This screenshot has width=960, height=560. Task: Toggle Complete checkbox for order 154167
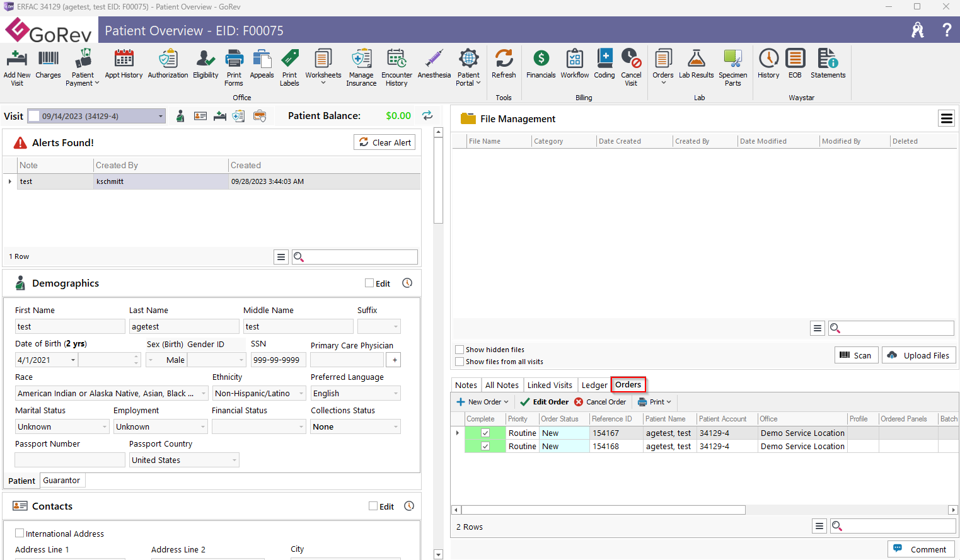[485, 433]
